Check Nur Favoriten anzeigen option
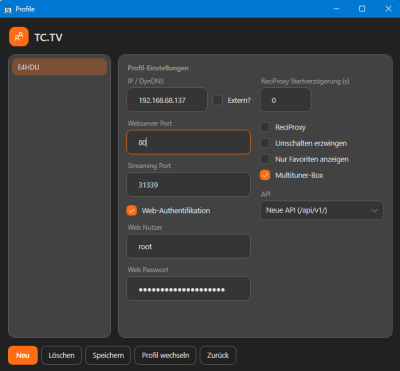This screenshot has width=400, height=371. 265,159
